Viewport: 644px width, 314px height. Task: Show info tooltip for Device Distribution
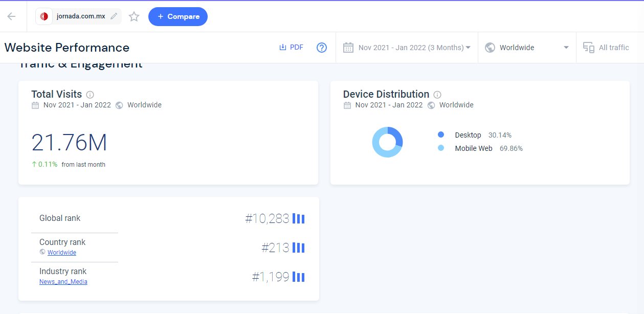click(x=437, y=95)
